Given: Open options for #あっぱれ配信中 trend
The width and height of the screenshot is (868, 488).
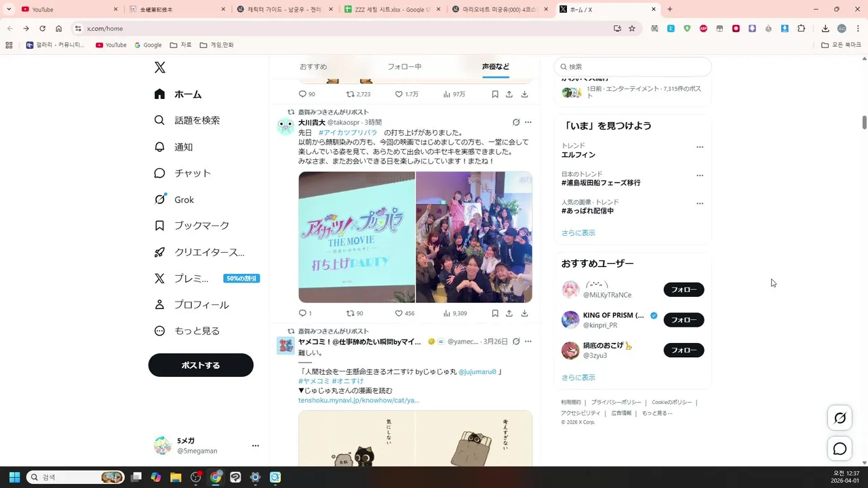Looking at the screenshot, I should (x=700, y=203).
